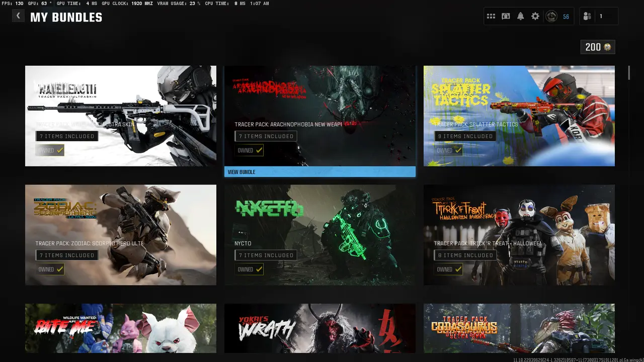The image size is (644, 362).
Task: Open the voice chat headset icon
Action: (x=506, y=17)
